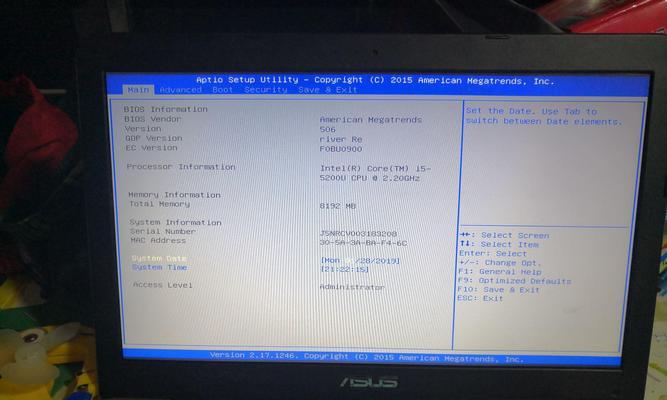Click the Memory Information heading
This screenshot has width=667, height=400.
click(x=174, y=195)
